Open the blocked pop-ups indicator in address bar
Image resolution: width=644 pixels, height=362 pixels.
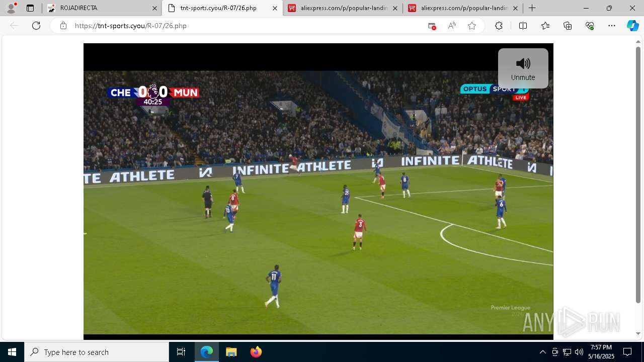coord(432,26)
